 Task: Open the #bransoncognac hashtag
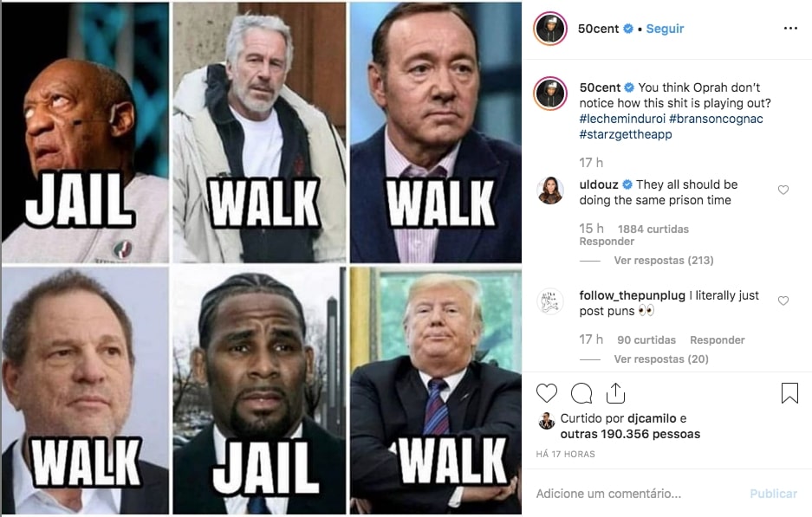(716, 119)
